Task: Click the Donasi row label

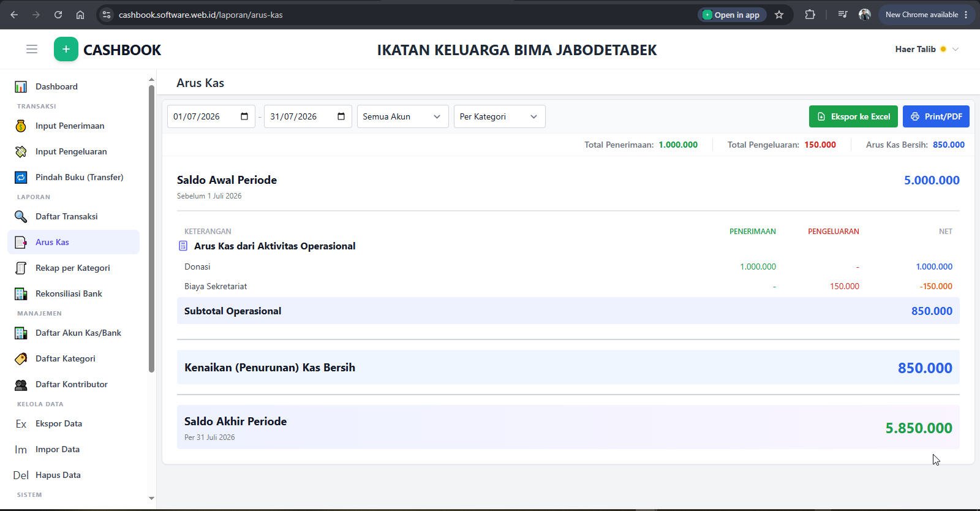Action: (197, 267)
